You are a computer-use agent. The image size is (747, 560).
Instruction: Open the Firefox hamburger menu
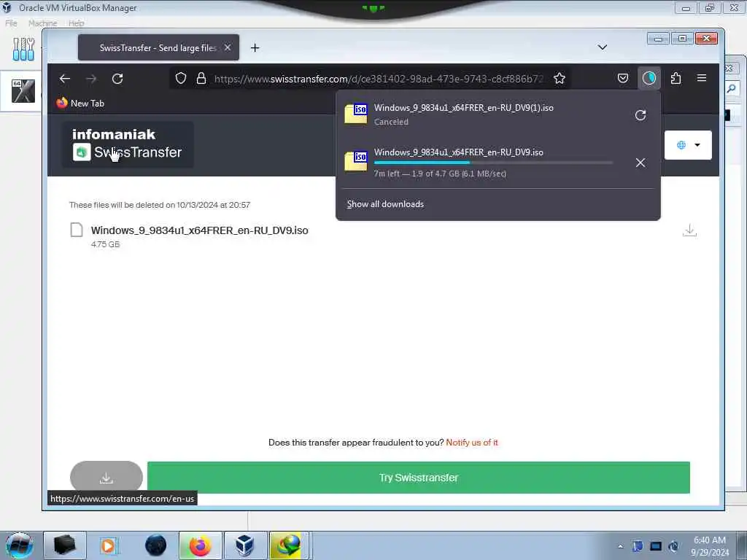tap(702, 77)
